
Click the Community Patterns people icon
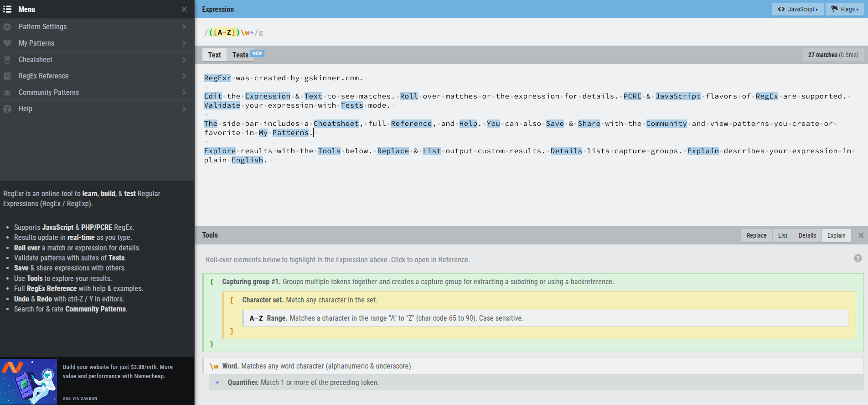coord(7,93)
